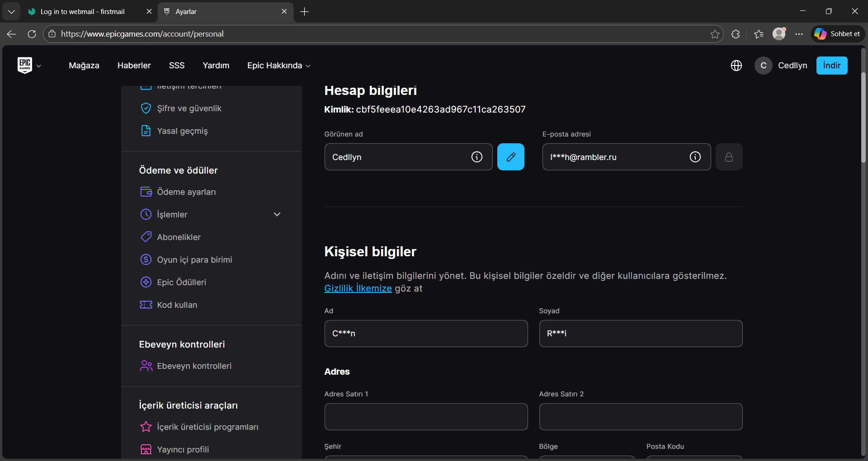Switch to Log in to webmail tab
This screenshot has width=868, height=461.
click(90, 12)
